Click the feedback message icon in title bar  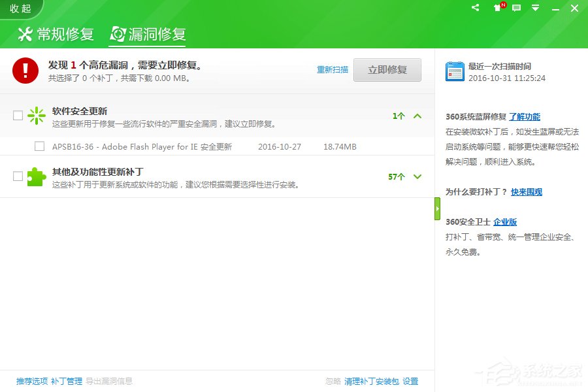(516, 8)
